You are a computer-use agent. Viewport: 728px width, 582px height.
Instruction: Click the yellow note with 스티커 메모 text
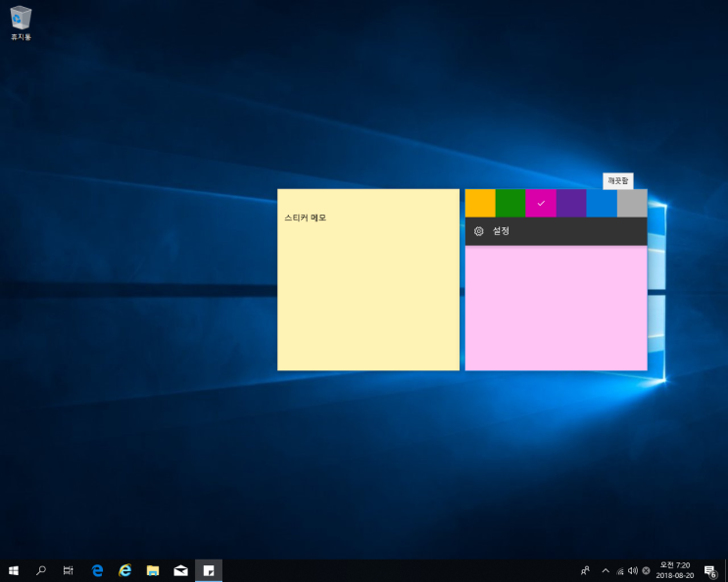(x=367, y=284)
